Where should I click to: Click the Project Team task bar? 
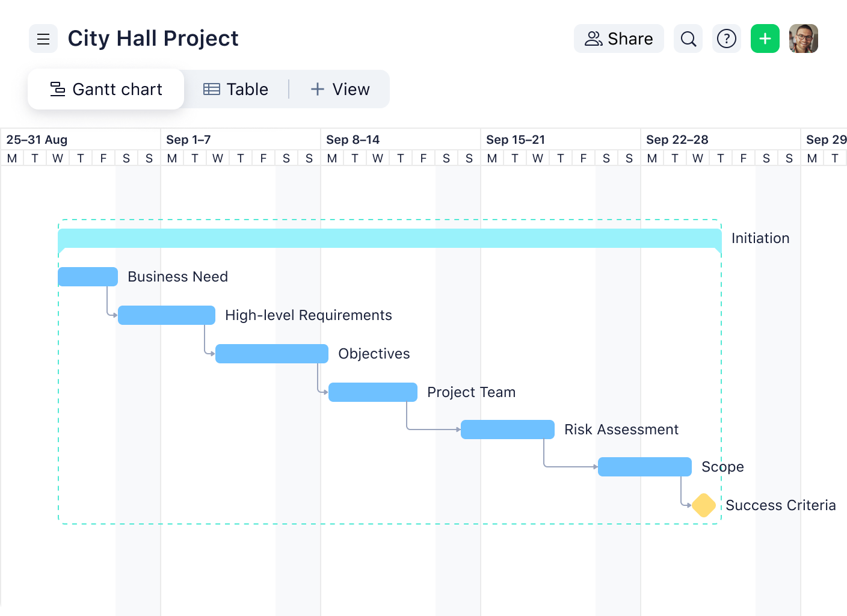tap(372, 392)
